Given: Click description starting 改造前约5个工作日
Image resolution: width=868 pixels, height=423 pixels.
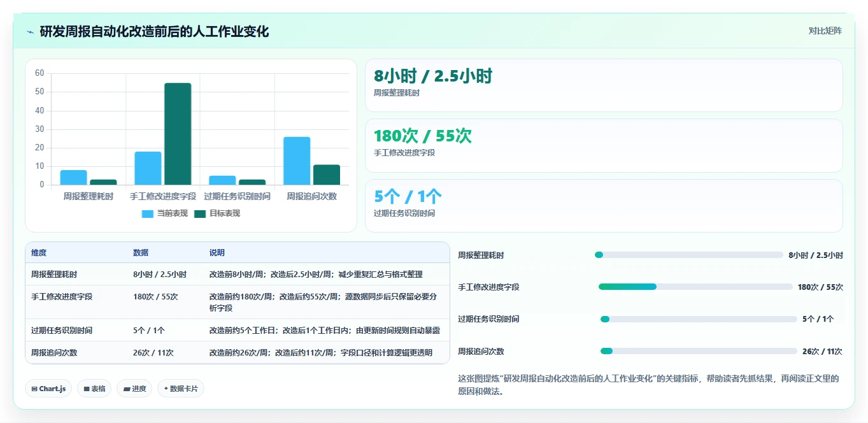Looking at the screenshot, I should point(325,331).
